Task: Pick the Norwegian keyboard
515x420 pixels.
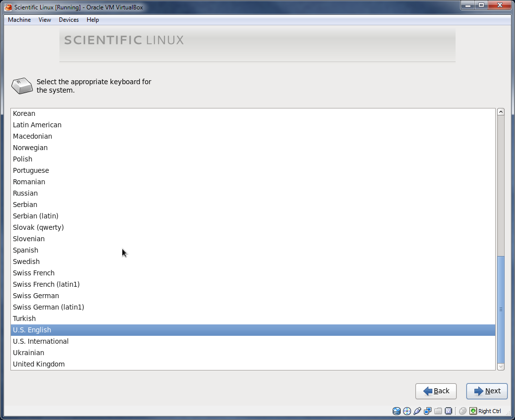Action: pos(253,148)
